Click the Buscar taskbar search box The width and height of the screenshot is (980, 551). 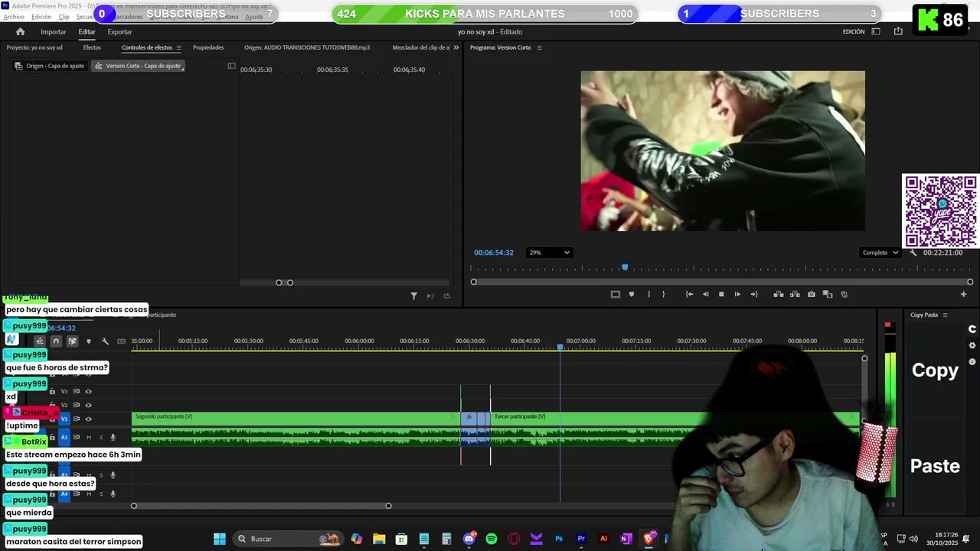tap(288, 539)
